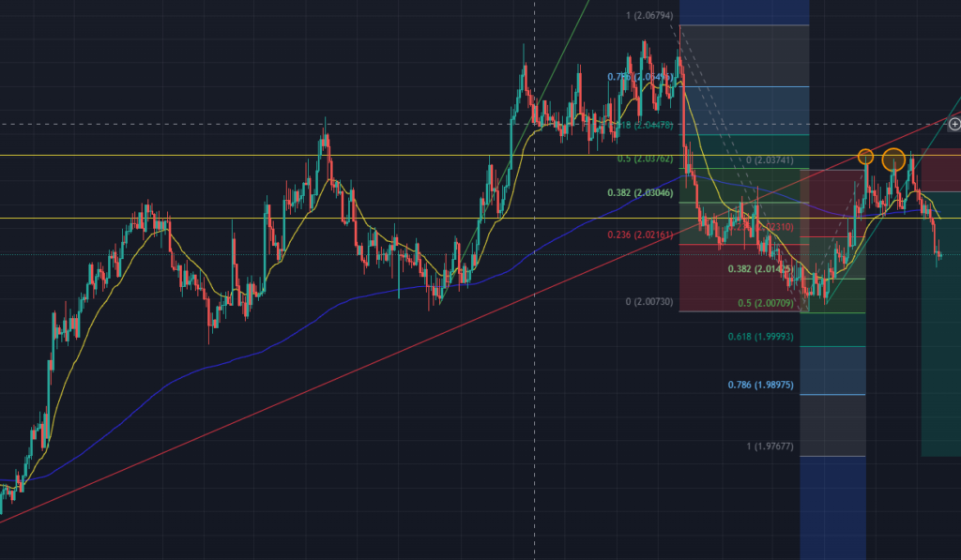Select the smaller orange circle marker
The image size is (961, 560).
[x=865, y=156]
